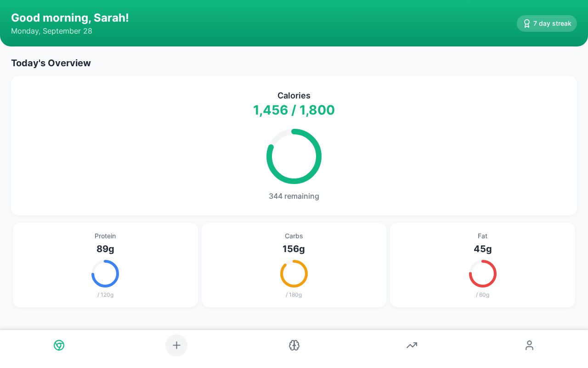The image size is (588, 368).
Task: Click the / 120g protein goal
Action: [x=105, y=295]
